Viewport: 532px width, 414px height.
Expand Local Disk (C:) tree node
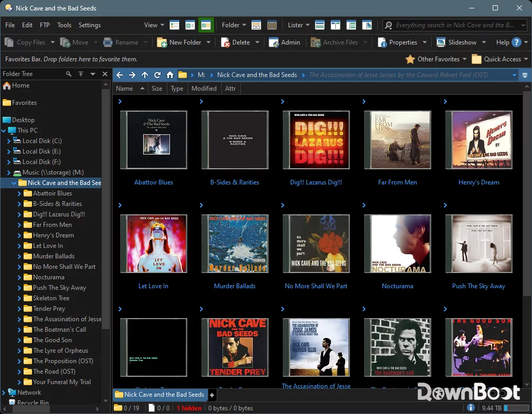pos(9,141)
